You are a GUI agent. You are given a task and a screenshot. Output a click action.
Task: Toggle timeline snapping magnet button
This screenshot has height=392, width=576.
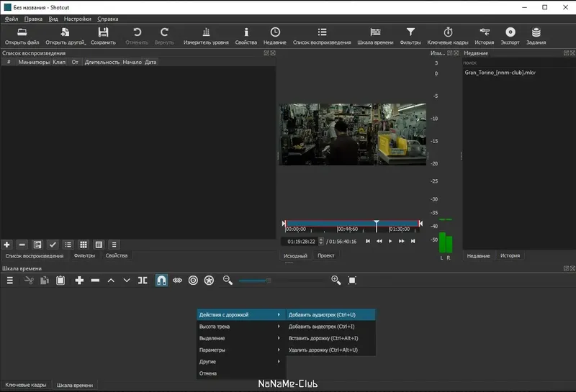click(x=161, y=280)
